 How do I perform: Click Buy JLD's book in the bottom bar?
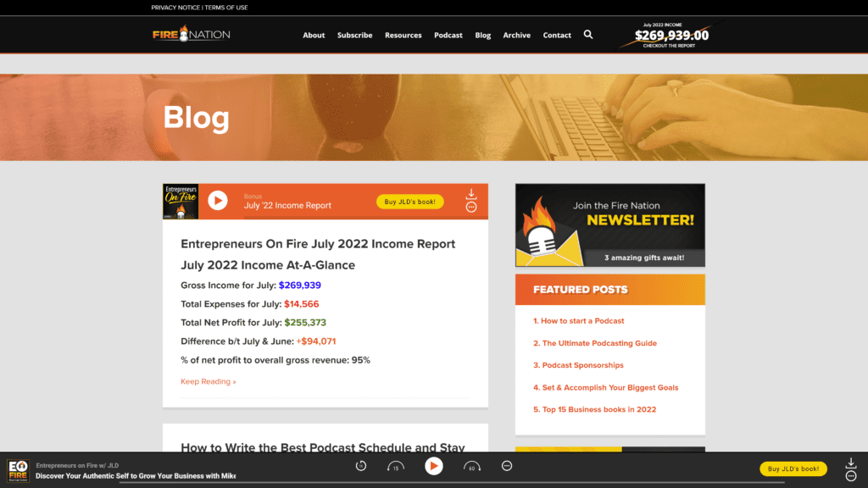point(793,469)
